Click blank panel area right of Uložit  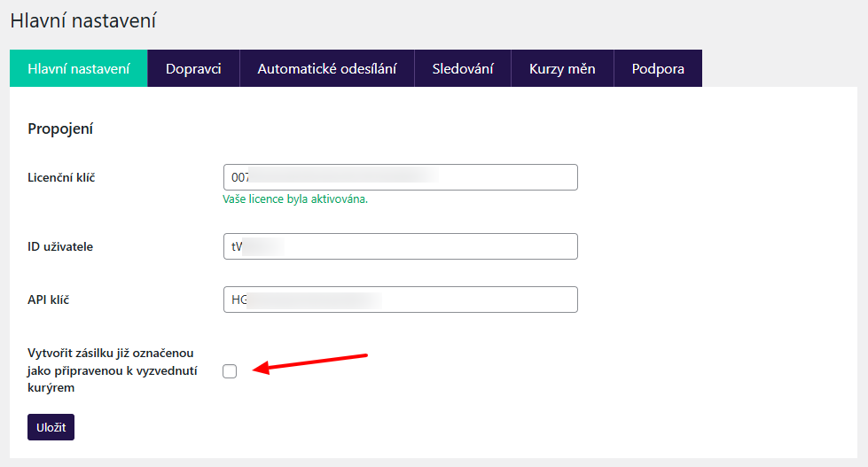[443, 427]
